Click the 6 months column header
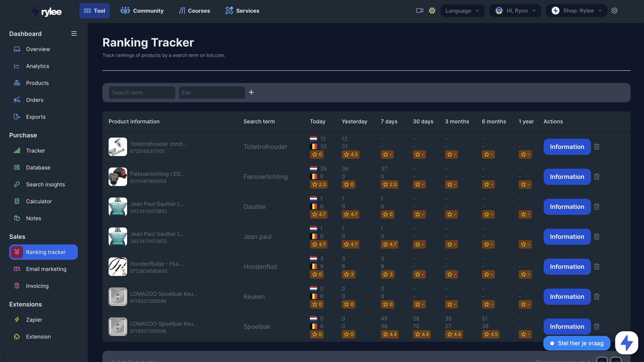The width and height of the screenshot is (644, 362). coord(494,121)
